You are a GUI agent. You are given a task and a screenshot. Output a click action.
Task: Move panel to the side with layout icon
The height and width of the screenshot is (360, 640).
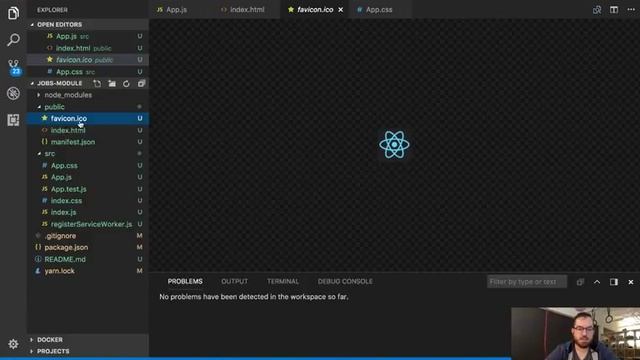click(614, 282)
